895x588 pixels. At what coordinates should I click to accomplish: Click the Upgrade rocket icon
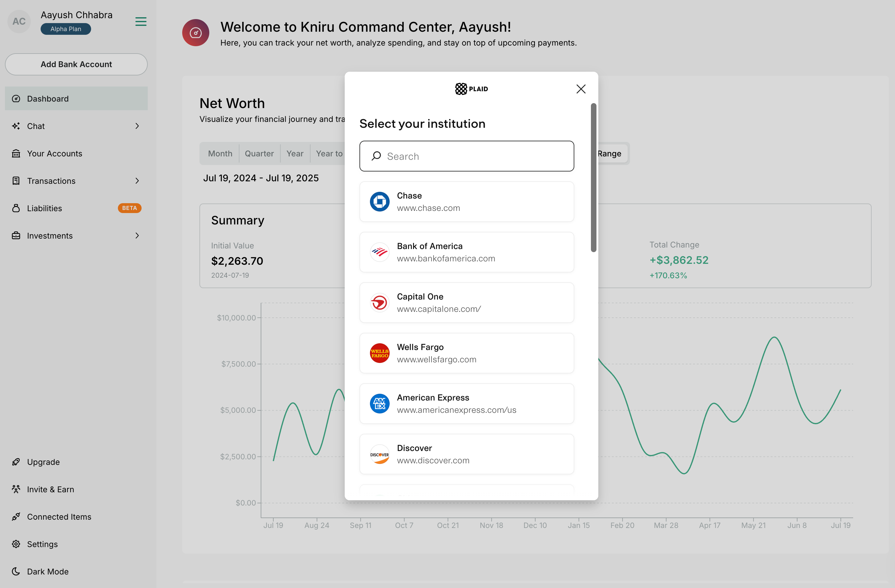(x=16, y=462)
